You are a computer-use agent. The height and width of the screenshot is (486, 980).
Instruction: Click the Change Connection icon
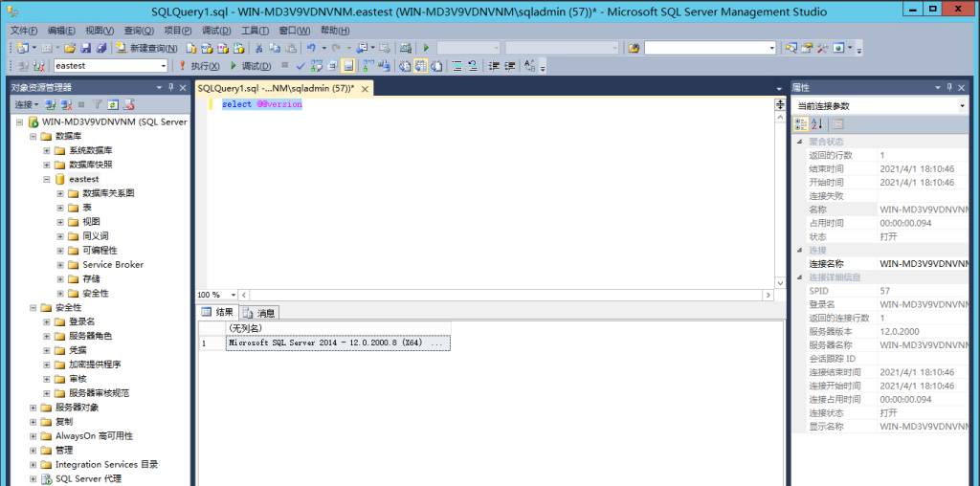tap(38, 66)
